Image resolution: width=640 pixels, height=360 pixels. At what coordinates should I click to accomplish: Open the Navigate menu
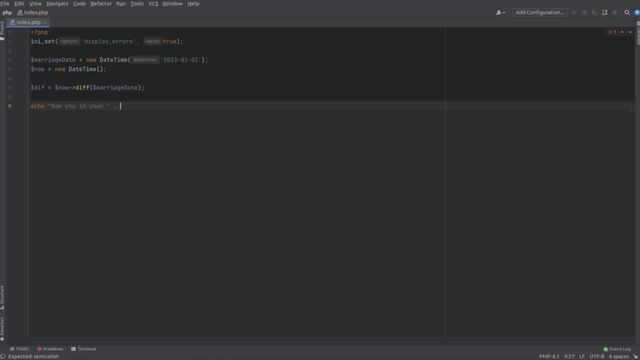coord(57,4)
